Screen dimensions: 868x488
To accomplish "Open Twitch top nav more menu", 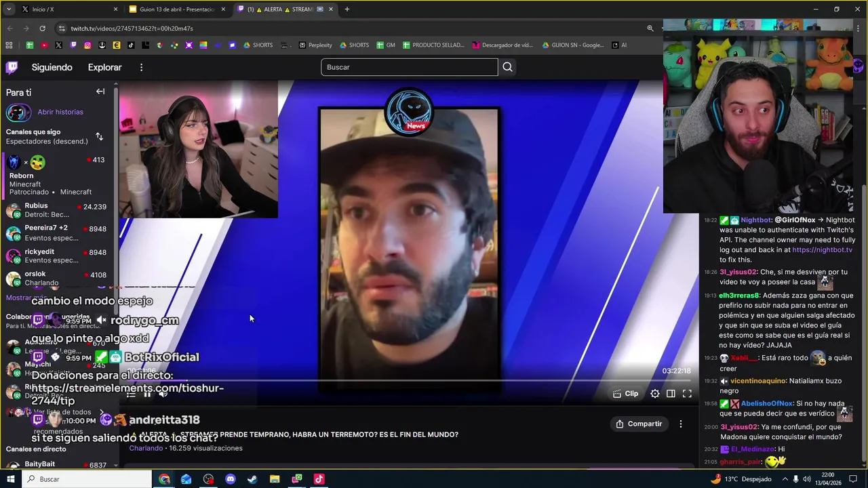I will coord(141,67).
